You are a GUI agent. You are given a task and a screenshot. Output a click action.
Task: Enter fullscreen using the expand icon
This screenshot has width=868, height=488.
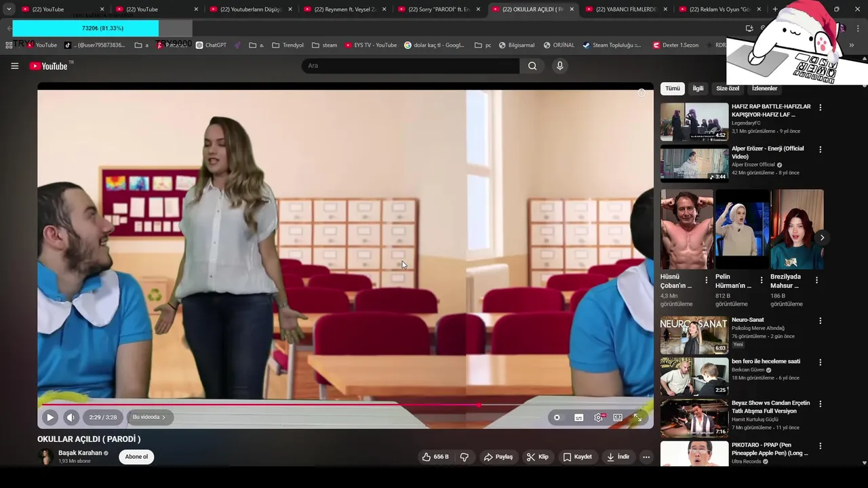[x=637, y=418]
